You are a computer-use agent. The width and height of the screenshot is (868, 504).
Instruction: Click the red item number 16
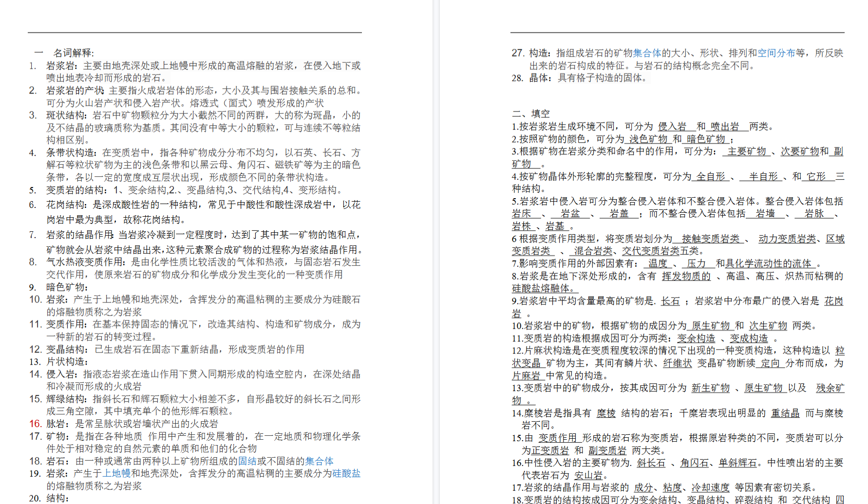click(35, 424)
